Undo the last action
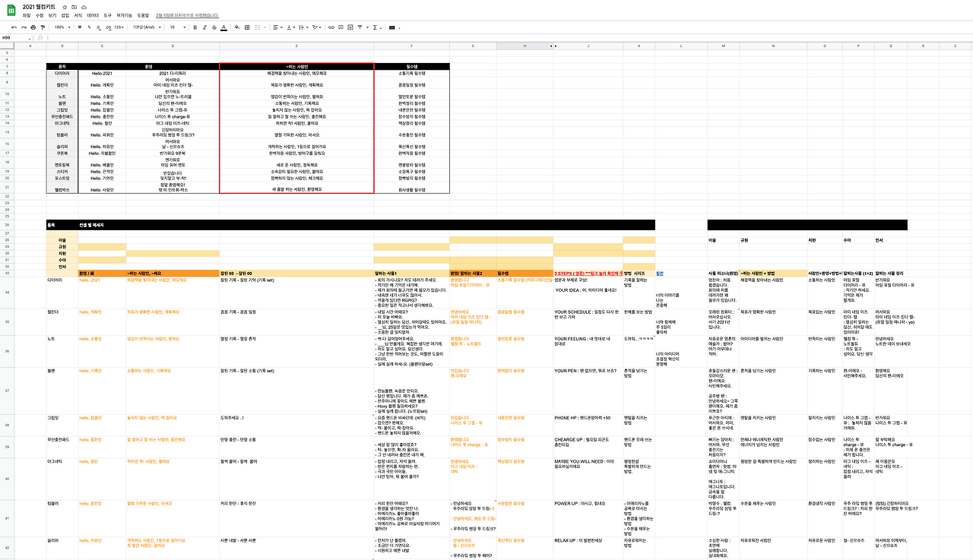Image resolution: width=973 pixels, height=560 pixels. (14, 27)
